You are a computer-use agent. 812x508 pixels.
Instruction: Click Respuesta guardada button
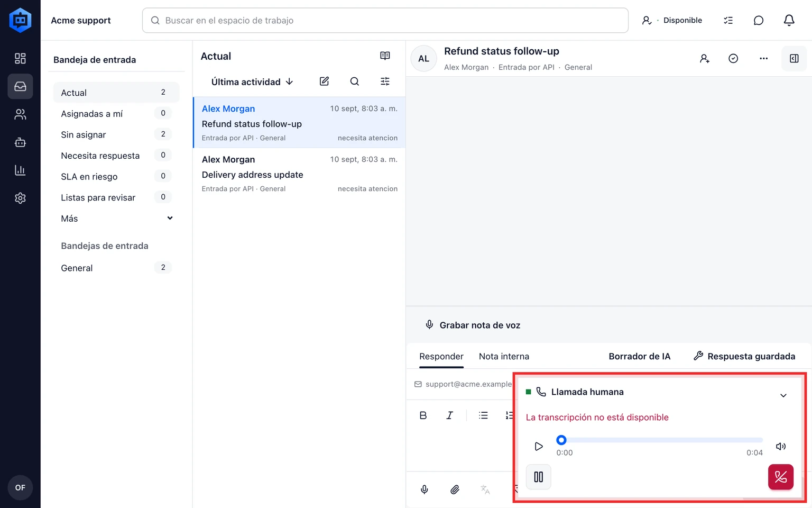[x=744, y=356]
